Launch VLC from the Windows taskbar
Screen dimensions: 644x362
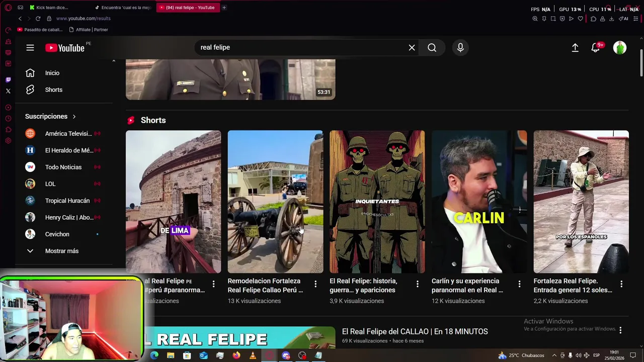(253, 355)
